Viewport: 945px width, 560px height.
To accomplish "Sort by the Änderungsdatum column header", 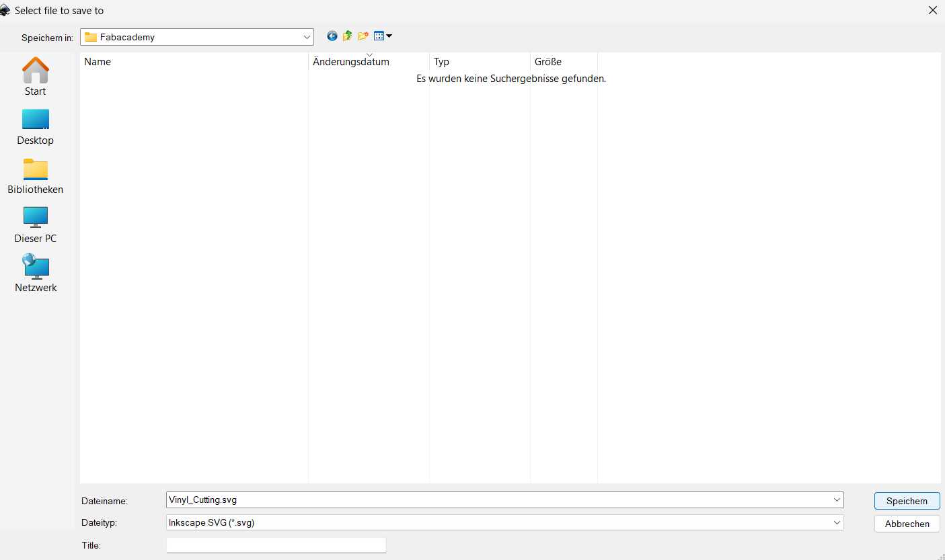I will click(x=350, y=61).
